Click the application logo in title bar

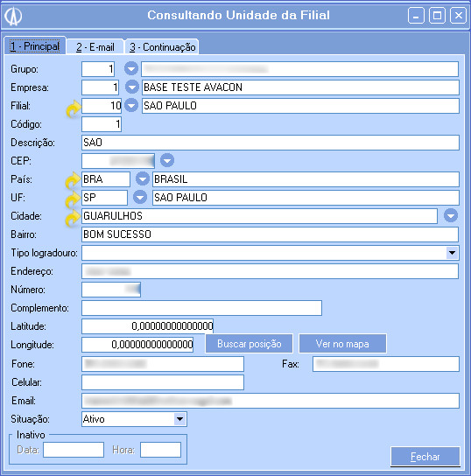(x=14, y=16)
